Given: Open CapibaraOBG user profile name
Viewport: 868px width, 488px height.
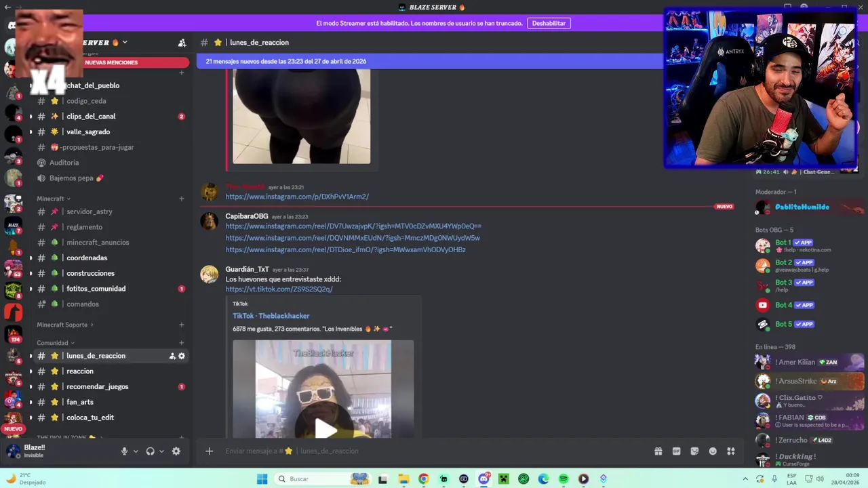Looking at the screenshot, I should coord(247,216).
